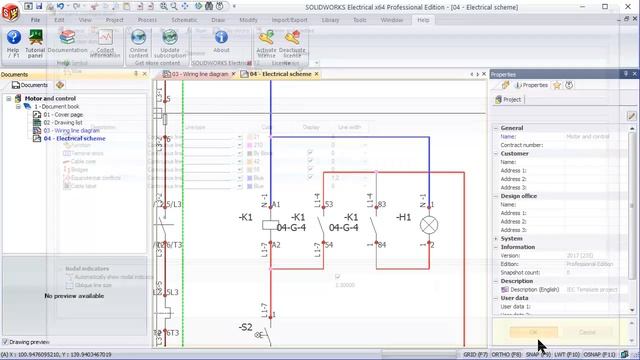This screenshot has height=360, width=640.
Task: Open the About dialog
Action: coord(221,42)
